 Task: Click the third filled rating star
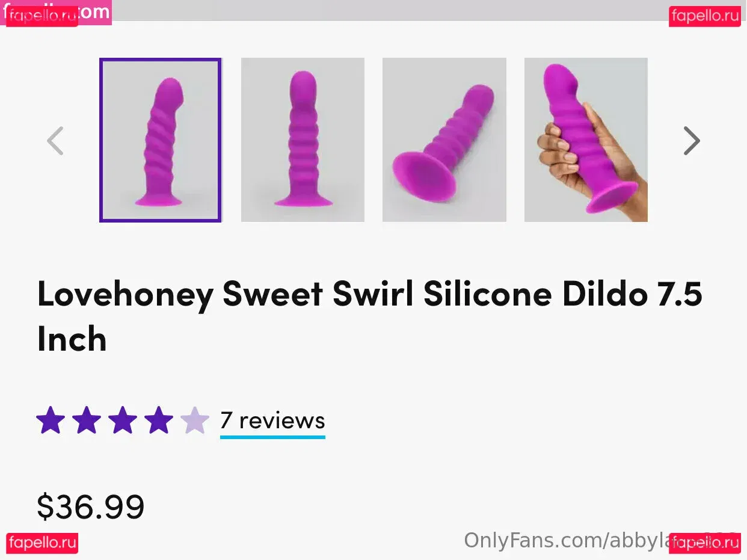(123, 420)
